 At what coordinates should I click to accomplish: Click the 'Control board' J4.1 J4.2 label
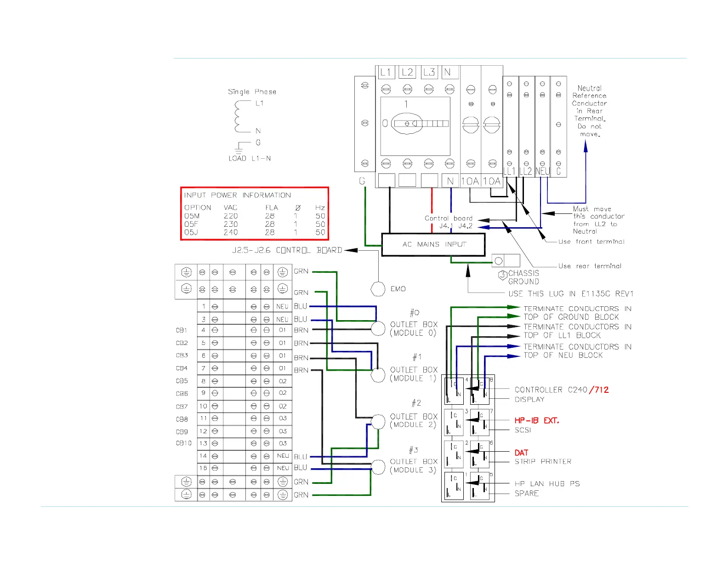[449, 222]
